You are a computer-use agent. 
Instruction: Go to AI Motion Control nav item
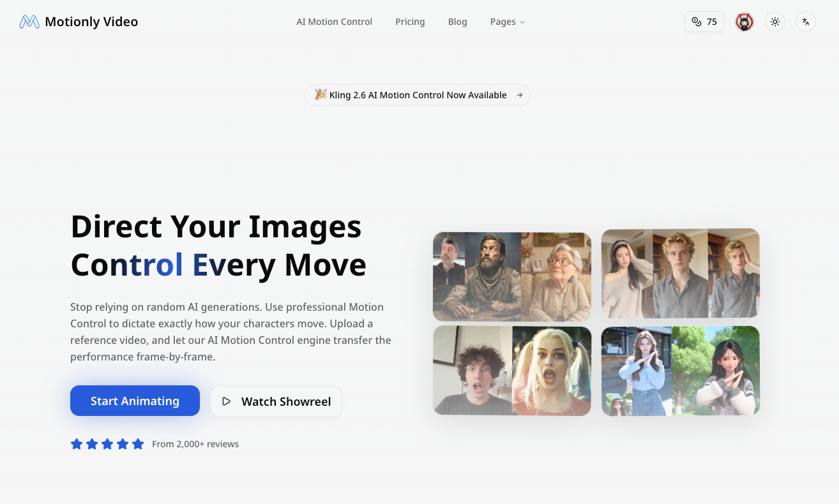(x=334, y=22)
